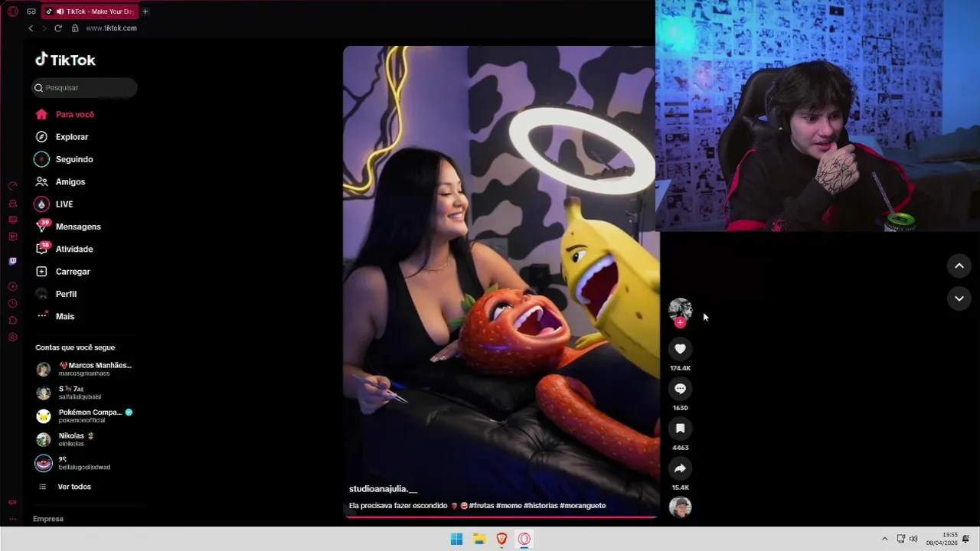Bookmark the video to favorites
This screenshot has width=980, height=551.
coord(680,429)
